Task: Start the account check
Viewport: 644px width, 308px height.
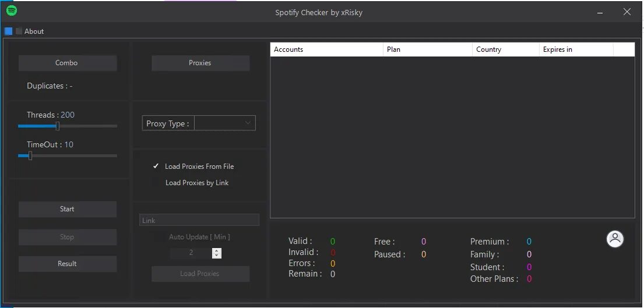Action: (68, 209)
